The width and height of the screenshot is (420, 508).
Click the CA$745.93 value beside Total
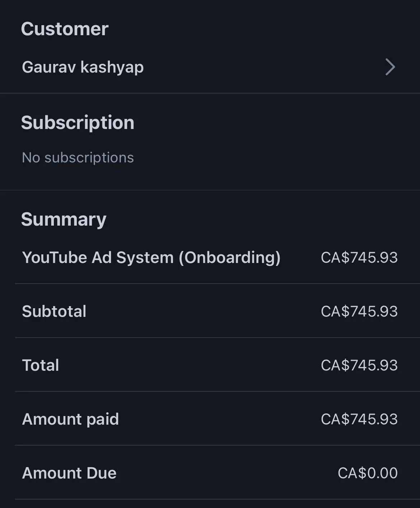click(x=359, y=365)
